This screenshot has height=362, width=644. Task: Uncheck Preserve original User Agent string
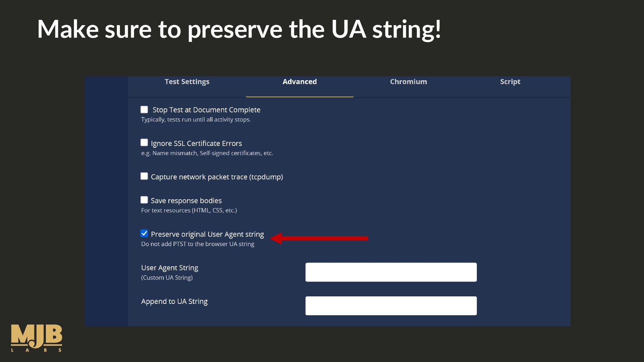[x=144, y=233]
